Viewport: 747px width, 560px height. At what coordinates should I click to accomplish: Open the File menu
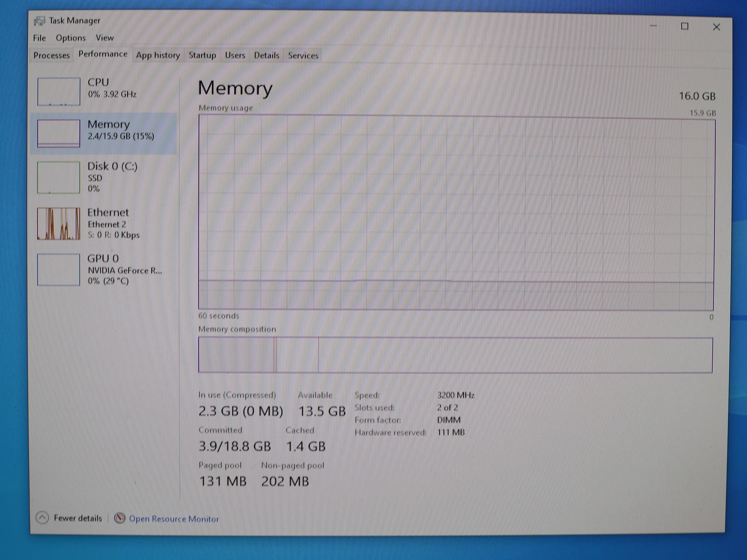coord(39,38)
